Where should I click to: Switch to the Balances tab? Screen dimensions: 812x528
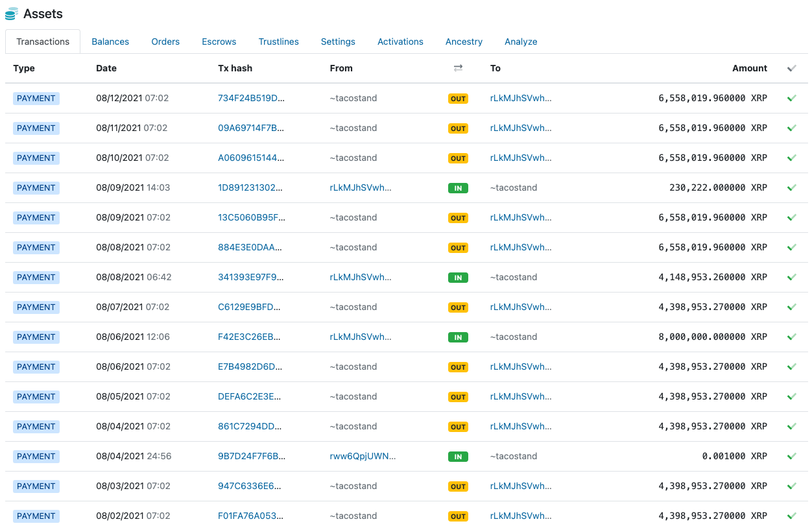tap(110, 42)
